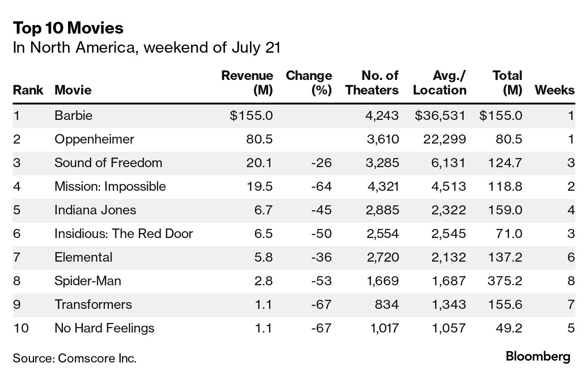The height and width of the screenshot is (377, 588).
Task: Click Mission: Impossible in the table
Action: click(110, 186)
